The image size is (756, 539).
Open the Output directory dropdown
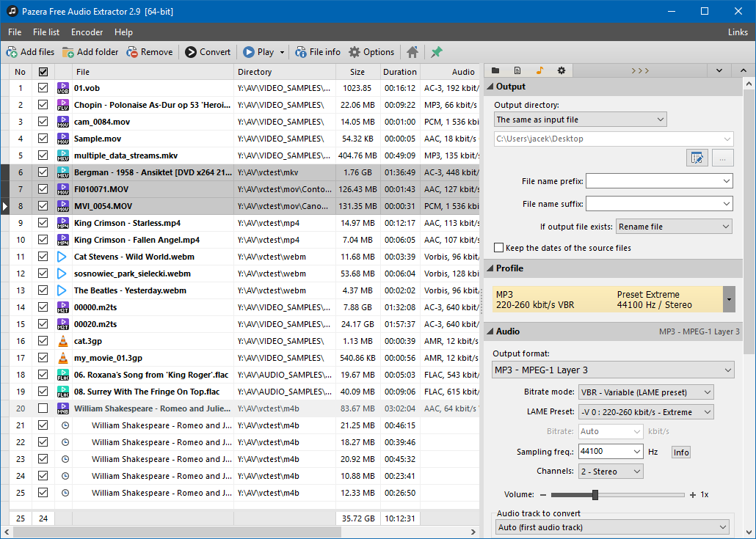click(x=581, y=120)
